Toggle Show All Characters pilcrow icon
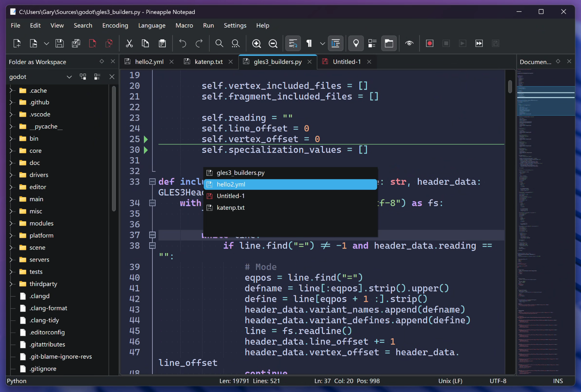The height and width of the screenshot is (392, 581). [309, 43]
